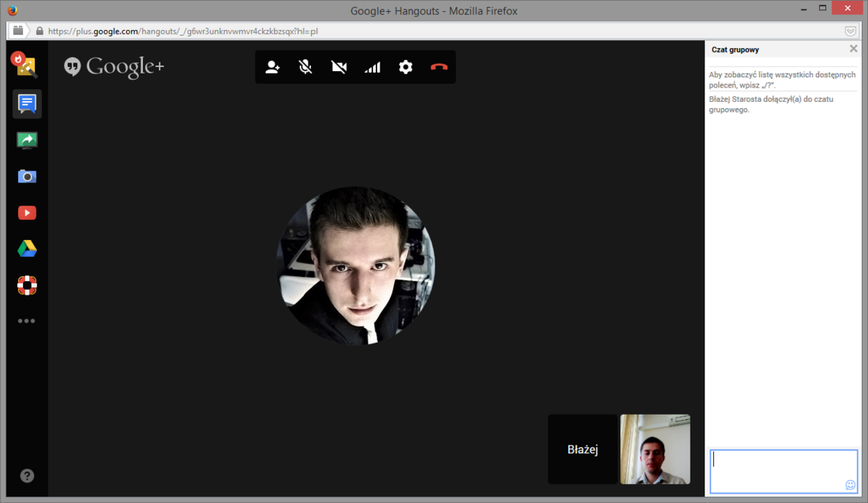The image size is (868, 503).
Task: Open the remote desktop lifebuoy icon
Action: (27, 285)
